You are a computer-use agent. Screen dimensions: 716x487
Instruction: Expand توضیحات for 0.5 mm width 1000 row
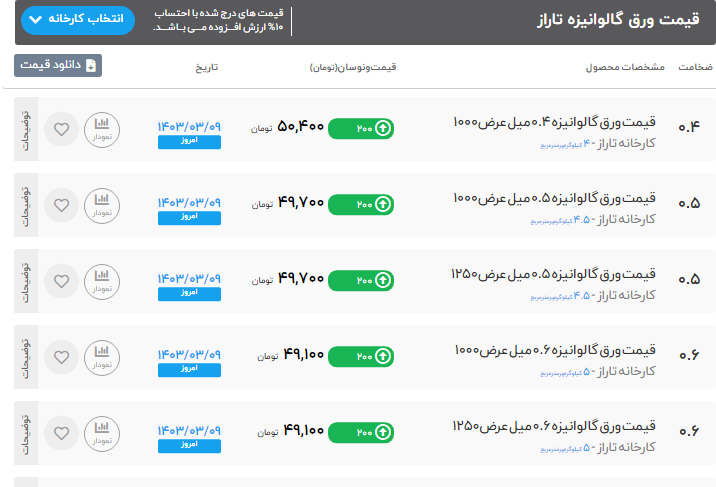tap(26, 204)
